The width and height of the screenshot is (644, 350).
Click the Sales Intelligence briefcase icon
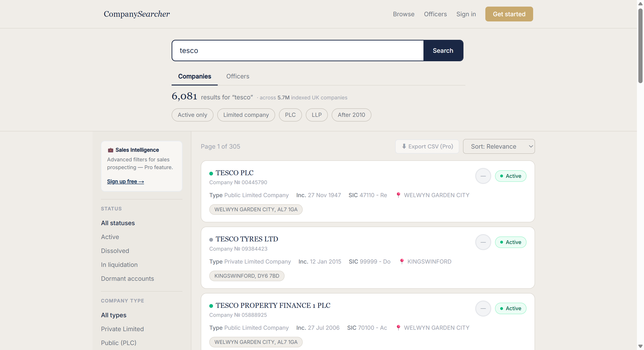(x=110, y=150)
